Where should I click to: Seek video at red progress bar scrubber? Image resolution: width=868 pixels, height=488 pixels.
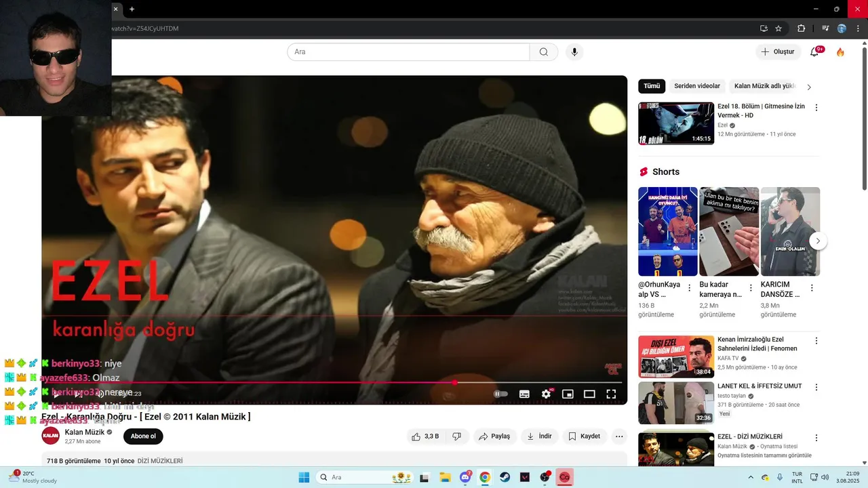(454, 383)
